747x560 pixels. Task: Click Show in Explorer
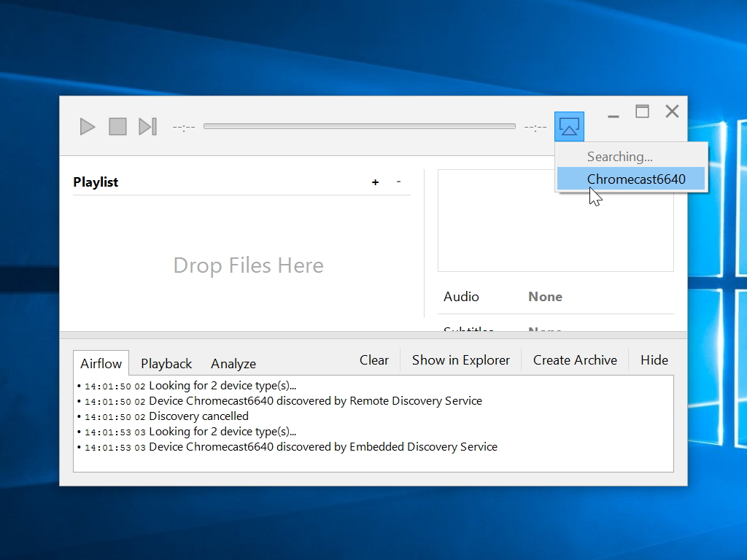pos(461,360)
